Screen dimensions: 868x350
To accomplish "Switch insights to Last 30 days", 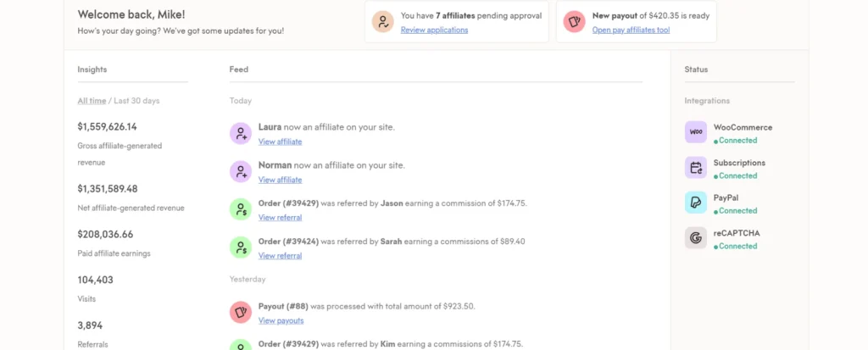I will pyautogui.click(x=136, y=101).
